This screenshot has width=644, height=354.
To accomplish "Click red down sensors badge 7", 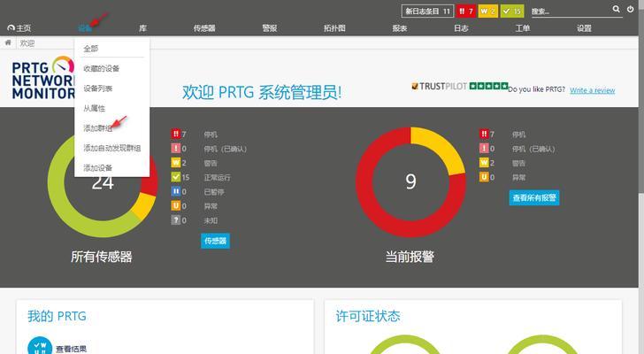I will pyautogui.click(x=465, y=12).
